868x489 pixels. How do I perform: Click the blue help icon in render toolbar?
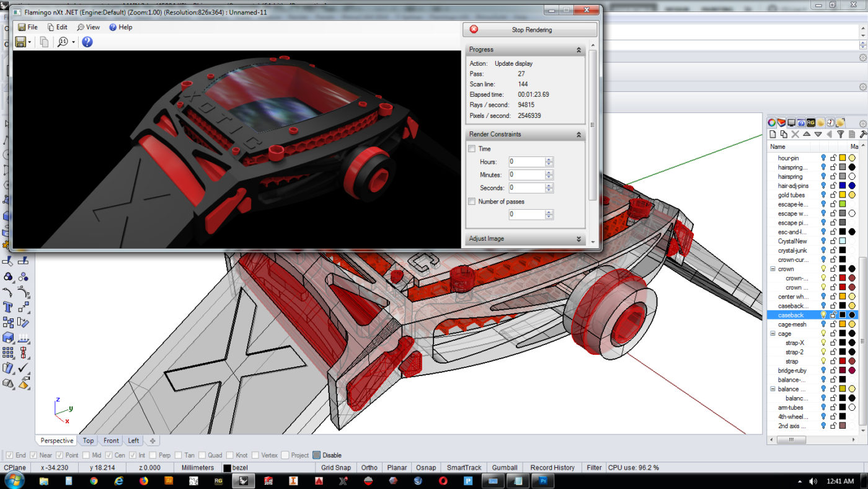click(x=87, y=42)
